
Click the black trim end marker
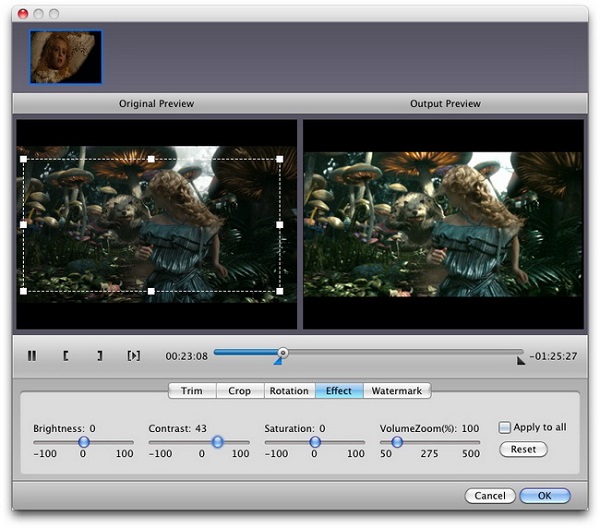pos(521,361)
